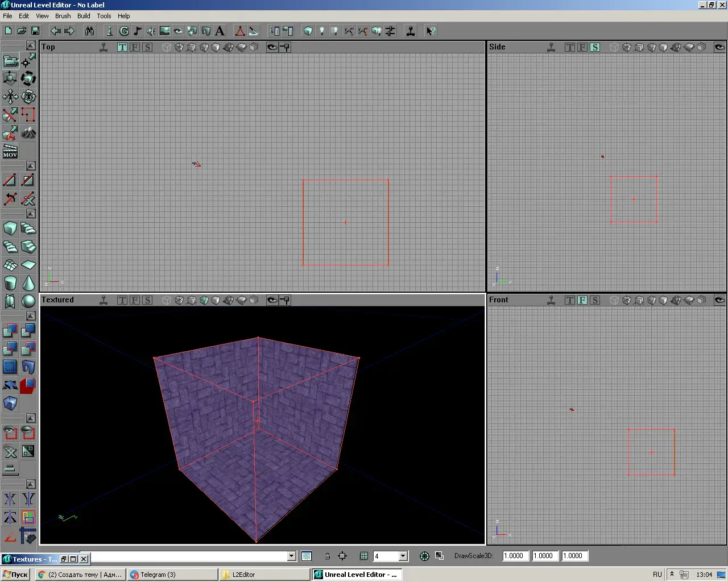Click the Add Special Brush icon

(x=10, y=367)
